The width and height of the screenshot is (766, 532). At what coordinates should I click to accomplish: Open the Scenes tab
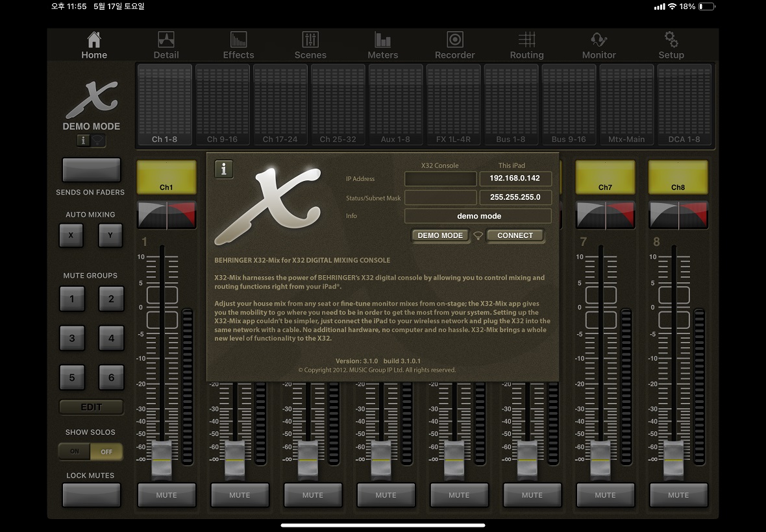[310, 45]
